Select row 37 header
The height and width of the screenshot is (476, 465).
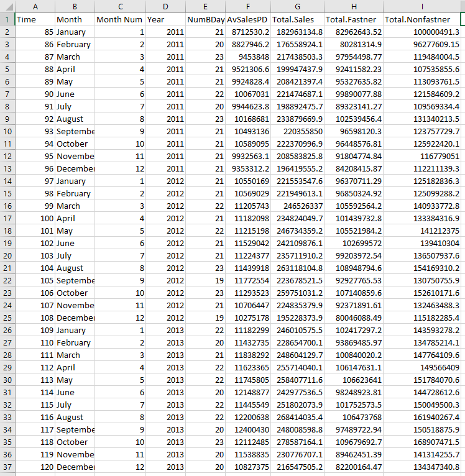click(x=7, y=467)
